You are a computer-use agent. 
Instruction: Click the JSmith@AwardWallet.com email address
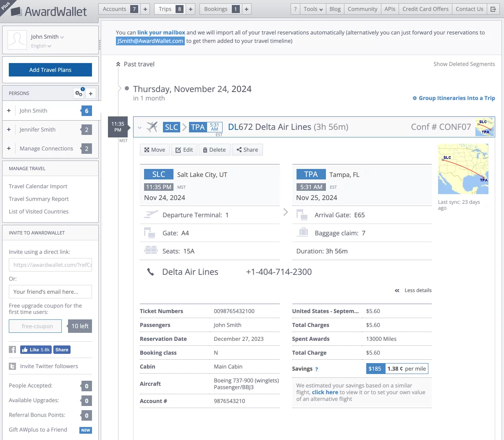pos(150,41)
